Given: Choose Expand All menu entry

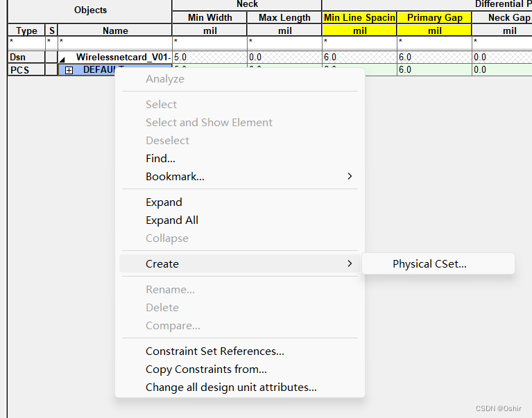Looking at the screenshot, I should tap(172, 220).
